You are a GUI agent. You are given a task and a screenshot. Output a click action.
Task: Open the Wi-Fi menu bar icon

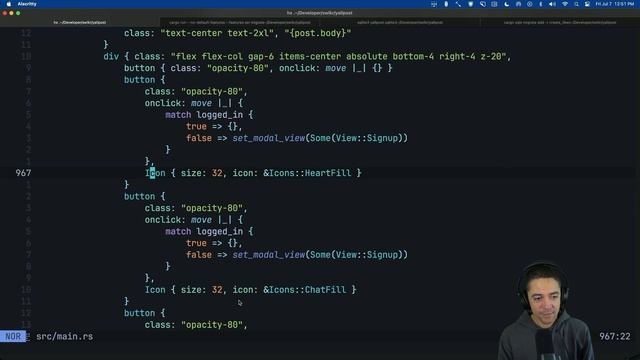(565, 4)
